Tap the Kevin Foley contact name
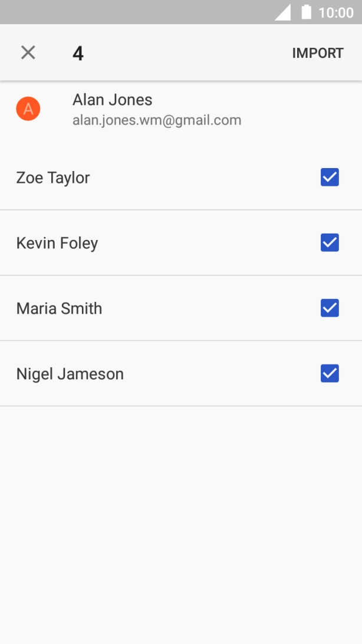 57,243
